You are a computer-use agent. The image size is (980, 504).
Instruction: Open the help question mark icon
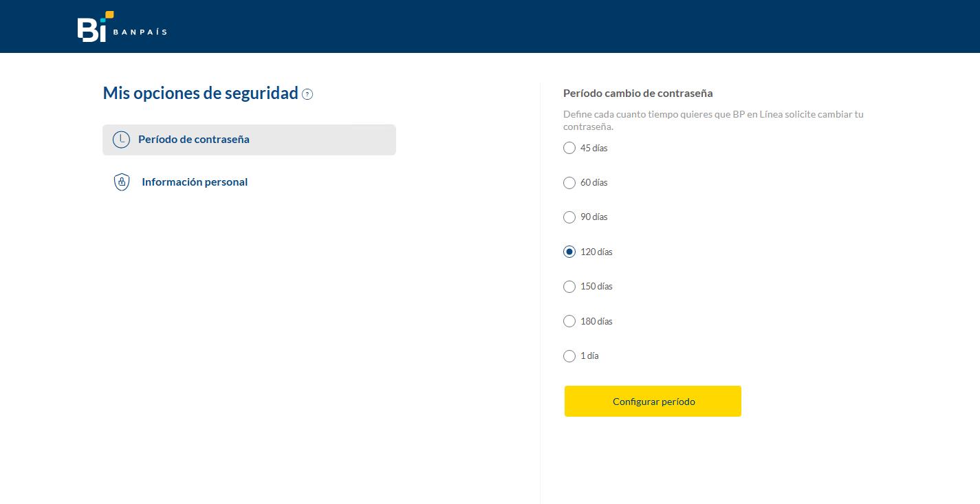[x=307, y=94]
